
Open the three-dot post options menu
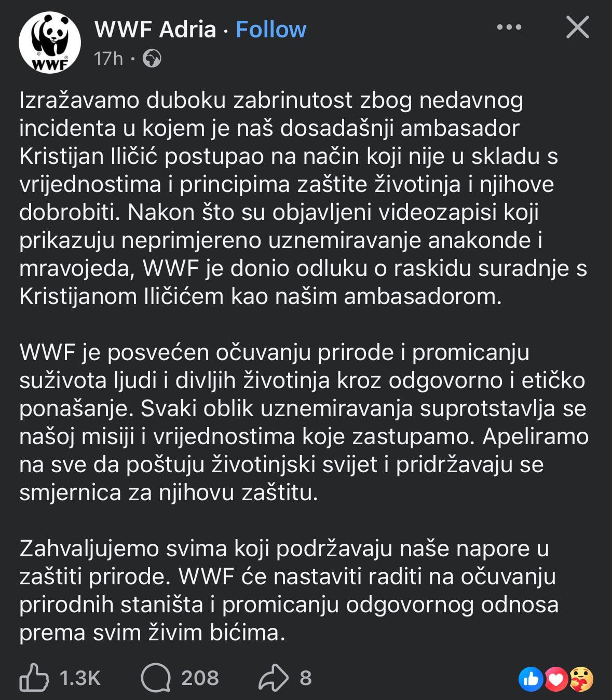pyautogui.click(x=509, y=28)
